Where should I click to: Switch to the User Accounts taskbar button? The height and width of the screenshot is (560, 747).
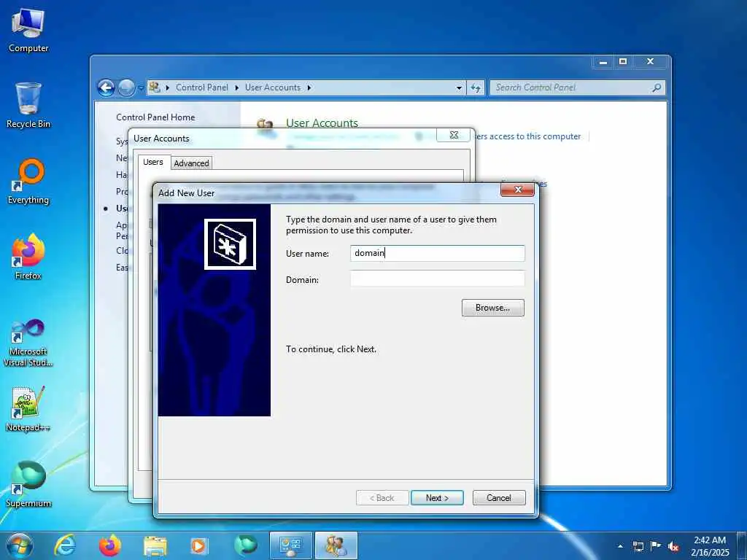pos(336,545)
